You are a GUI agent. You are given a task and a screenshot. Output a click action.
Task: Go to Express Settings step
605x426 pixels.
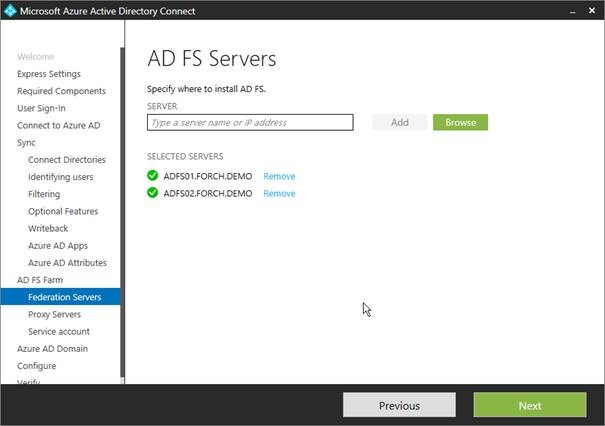tap(49, 74)
